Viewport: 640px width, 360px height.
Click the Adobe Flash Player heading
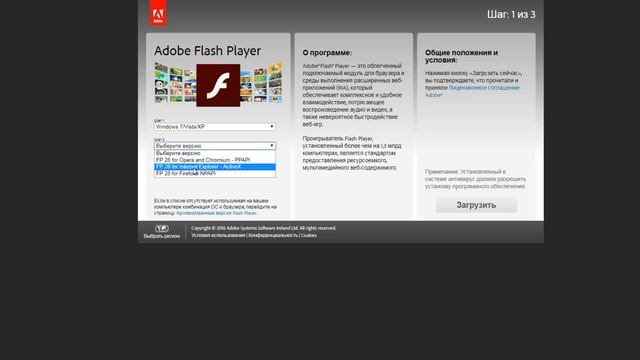207,51
